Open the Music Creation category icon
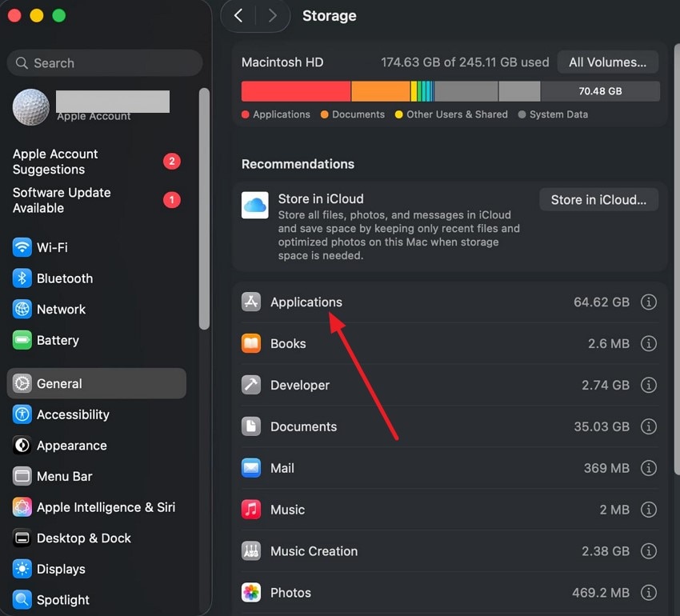Image resolution: width=680 pixels, height=616 pixels. tap(251, 550)
